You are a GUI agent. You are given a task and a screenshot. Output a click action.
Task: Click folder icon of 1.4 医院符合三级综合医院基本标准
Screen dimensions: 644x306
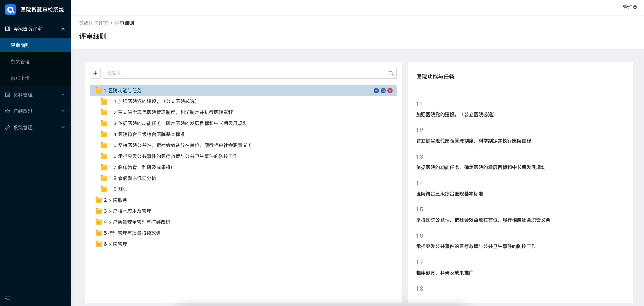coord(104,134)
